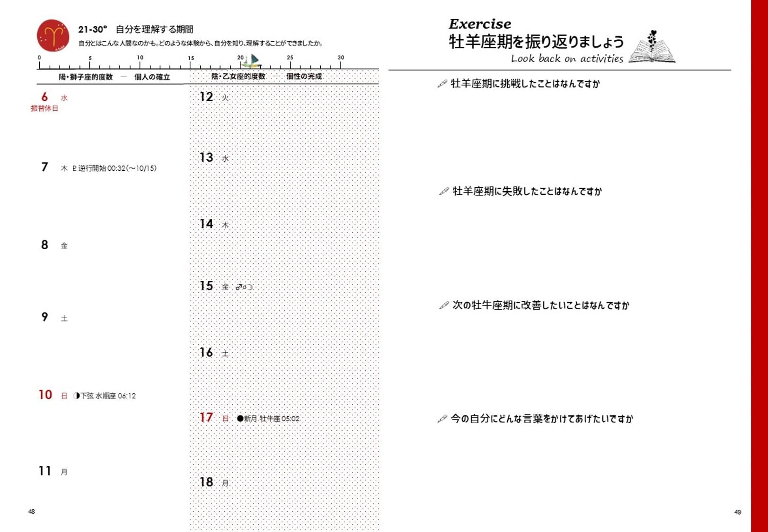The height and width of the screenshot is (532, 768).
Task: Click the pencil icon beside 次の牡牛座期に改善したいこと
Action: tap(444, 305)
